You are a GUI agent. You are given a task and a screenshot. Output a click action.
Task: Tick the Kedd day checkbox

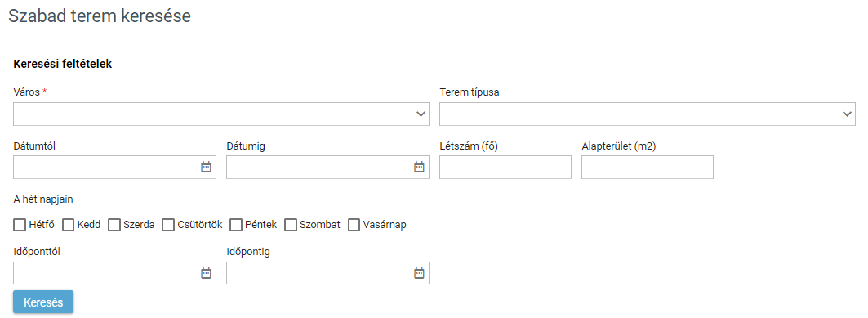tap(68, 224)
